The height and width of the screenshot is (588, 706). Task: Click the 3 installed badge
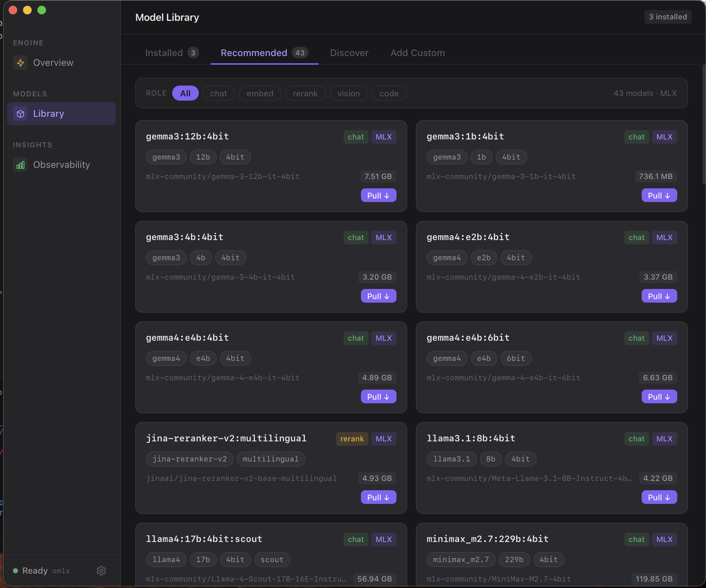click(668, 17)
